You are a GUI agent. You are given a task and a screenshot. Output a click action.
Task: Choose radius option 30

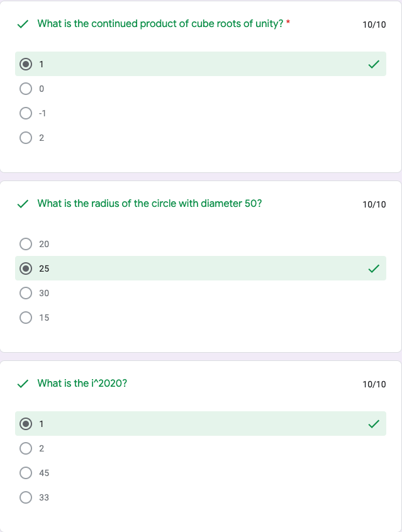pos(26,293)
